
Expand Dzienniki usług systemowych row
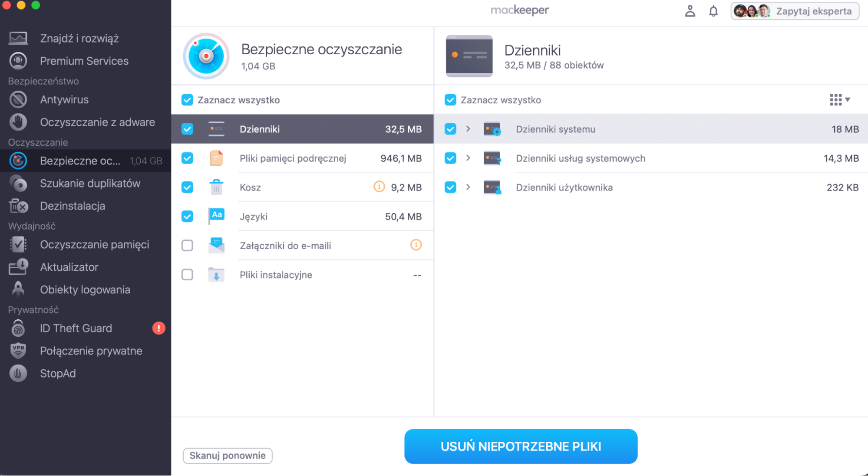tap(468, 158)
